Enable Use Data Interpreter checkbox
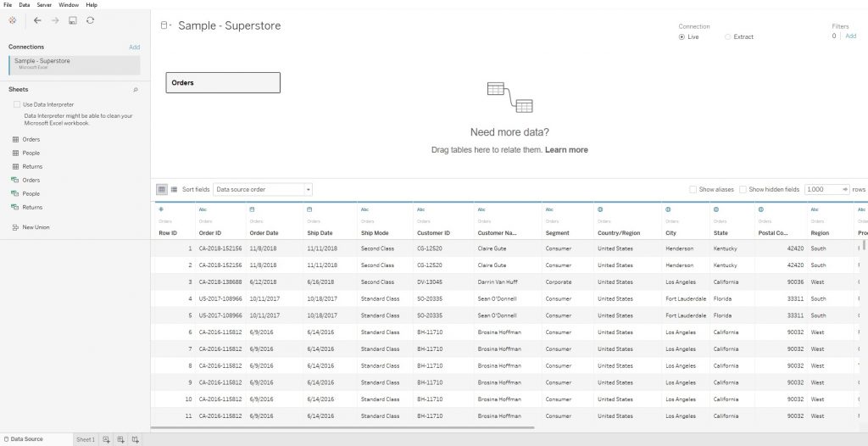This screenshot has height=446, width=868. pos(17,104)
